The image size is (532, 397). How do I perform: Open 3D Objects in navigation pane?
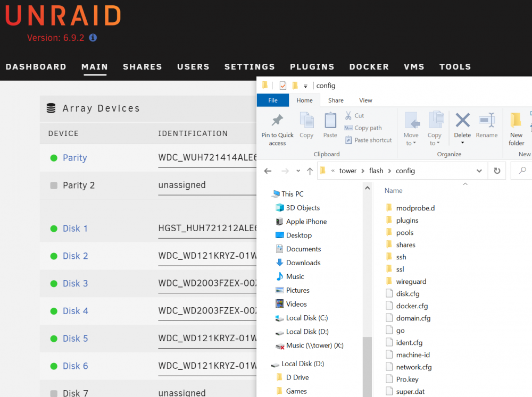tap(298, 208)
